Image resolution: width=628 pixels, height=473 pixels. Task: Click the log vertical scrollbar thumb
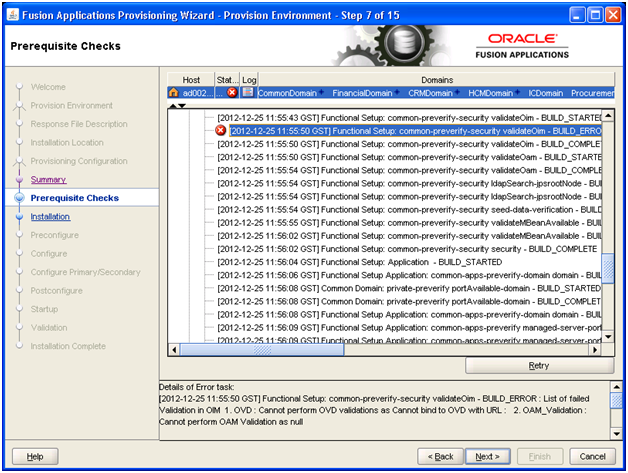pos(608,268)
